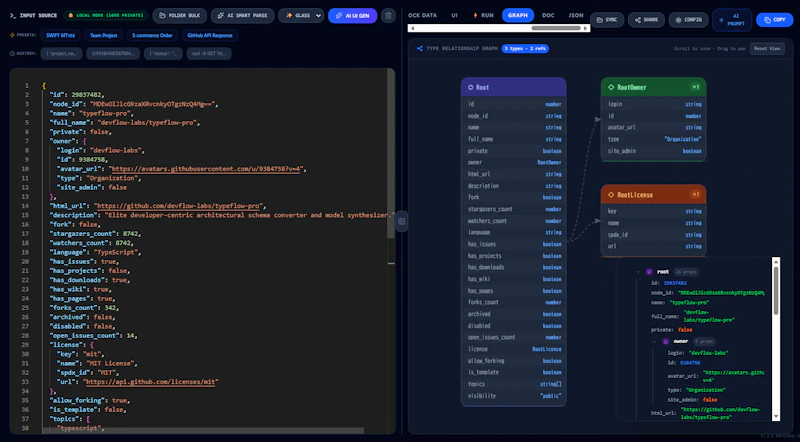Click the x1 badge on the RootLicense node
800x442 pixels.
pos(695,194)
